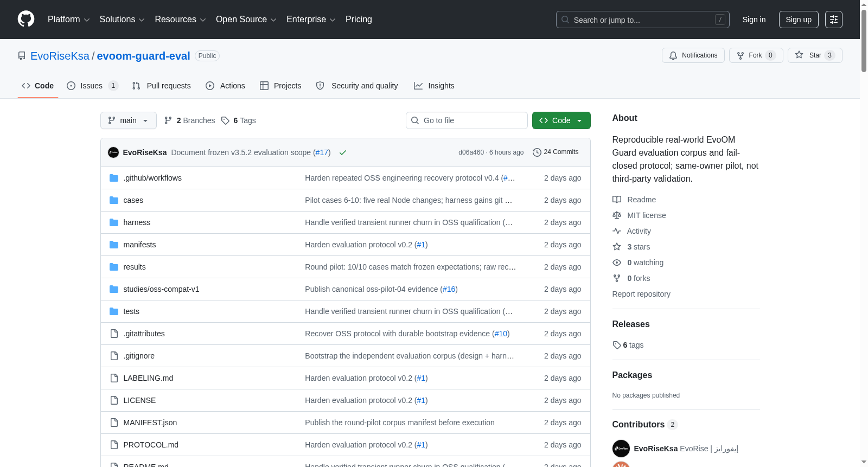Expand the Platform menu
The image size is (868, 467).
tap(69, 20)
